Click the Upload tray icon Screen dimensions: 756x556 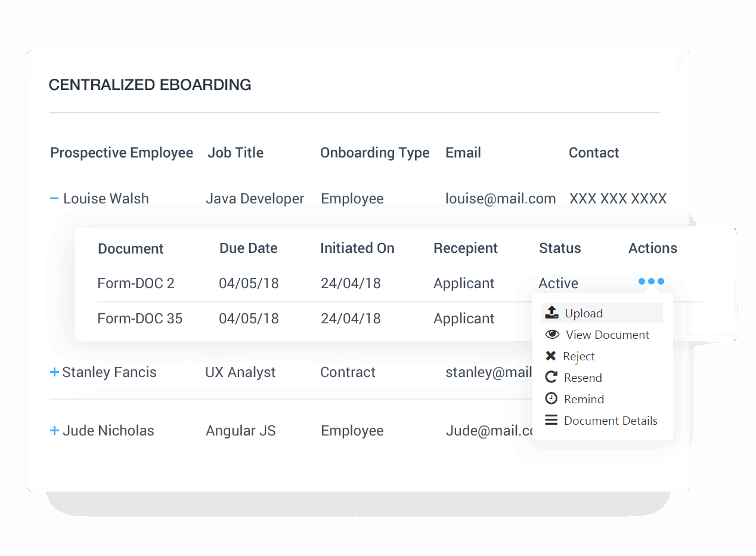[551, 313]
